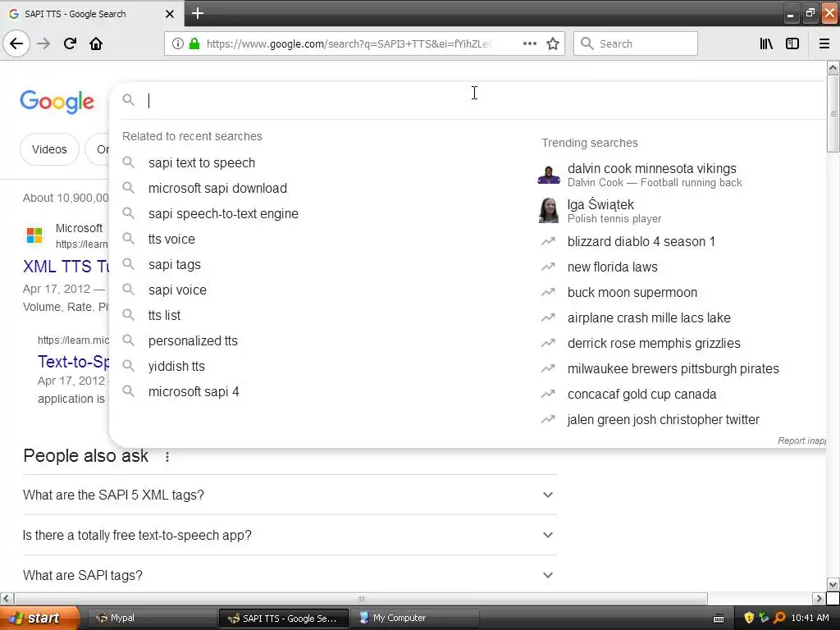Viewport: 840px width, 630px height.
Task: Select the SAPI TTS - Google Search tab
Action: [x=92, y=14]
